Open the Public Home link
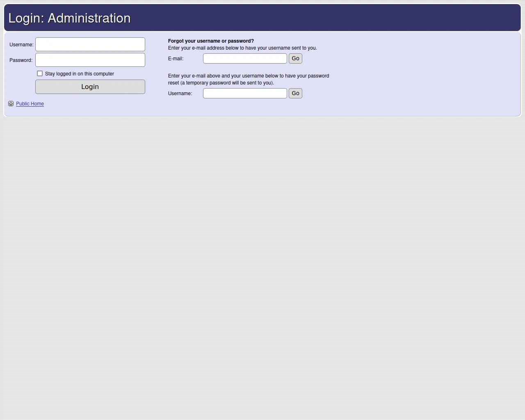The width and height of the screenshot is (525, 420). click(30, 104)
